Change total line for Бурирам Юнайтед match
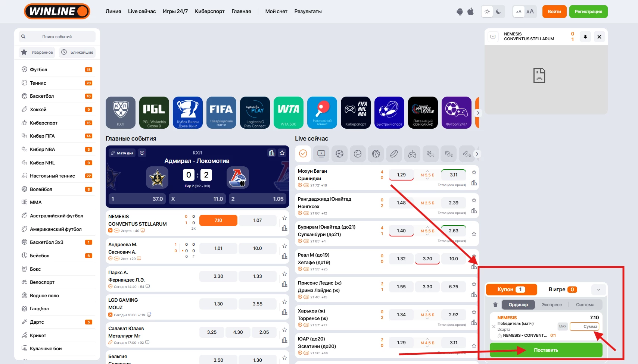Image resolution: width=638 pixels, height=364 pixels. (427, 231)
